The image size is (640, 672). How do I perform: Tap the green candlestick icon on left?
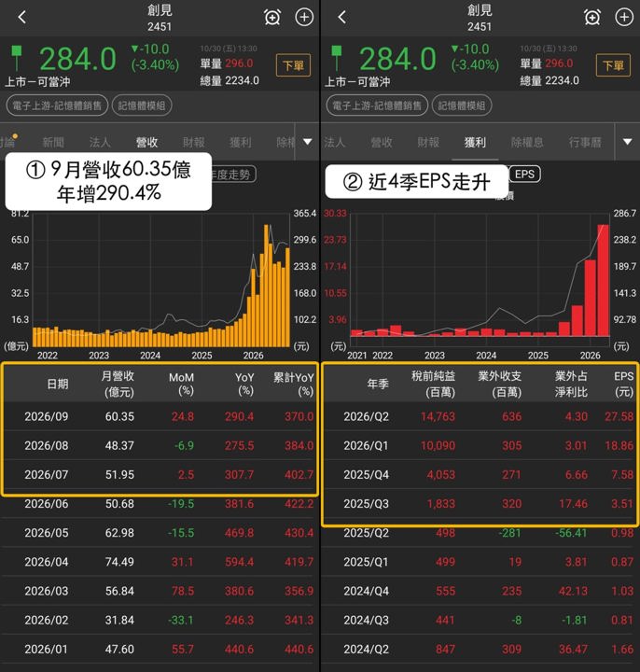(x=17, y=58)
